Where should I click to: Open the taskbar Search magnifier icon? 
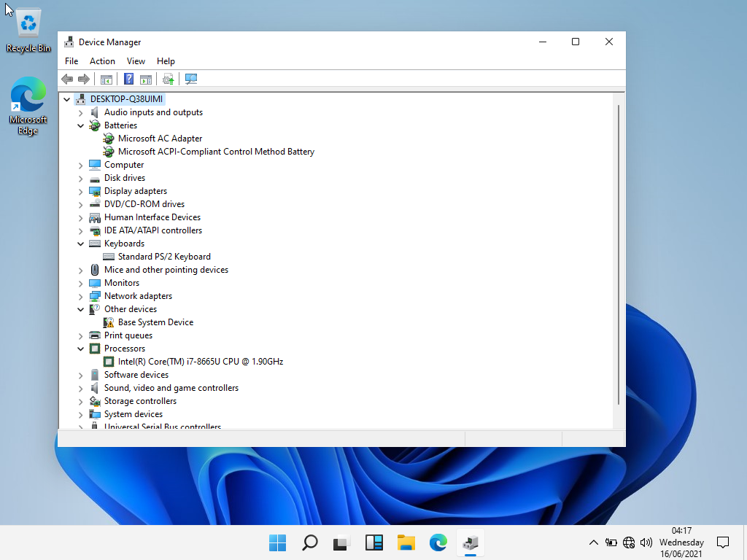click(309, 542)
